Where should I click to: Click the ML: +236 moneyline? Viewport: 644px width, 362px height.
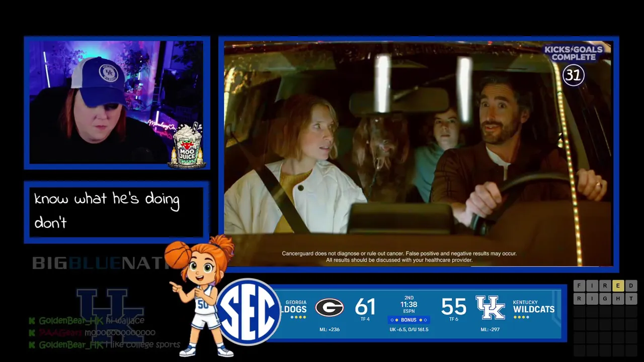tap(329, 330)
